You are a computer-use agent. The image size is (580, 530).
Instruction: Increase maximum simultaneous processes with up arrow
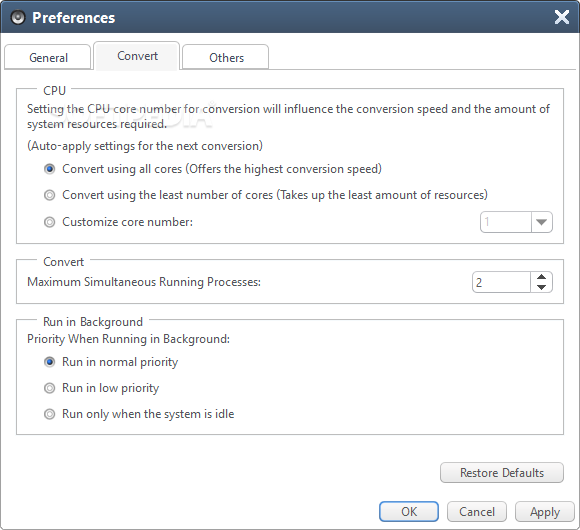click(542, 277)
